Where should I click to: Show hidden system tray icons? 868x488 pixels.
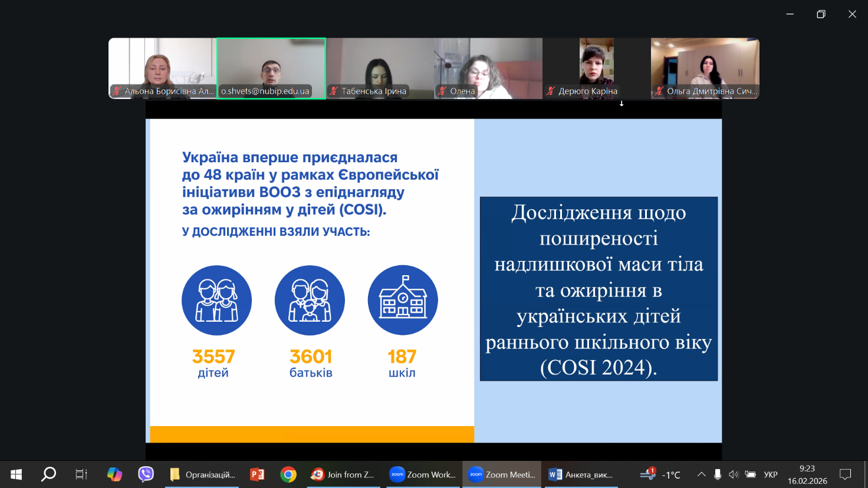coord(701,474)
